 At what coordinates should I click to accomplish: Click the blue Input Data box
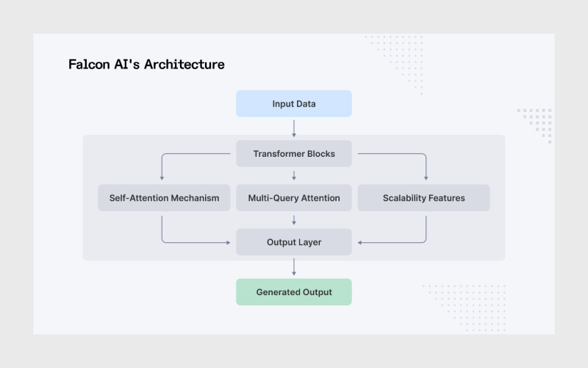click(x=294, y=104)
